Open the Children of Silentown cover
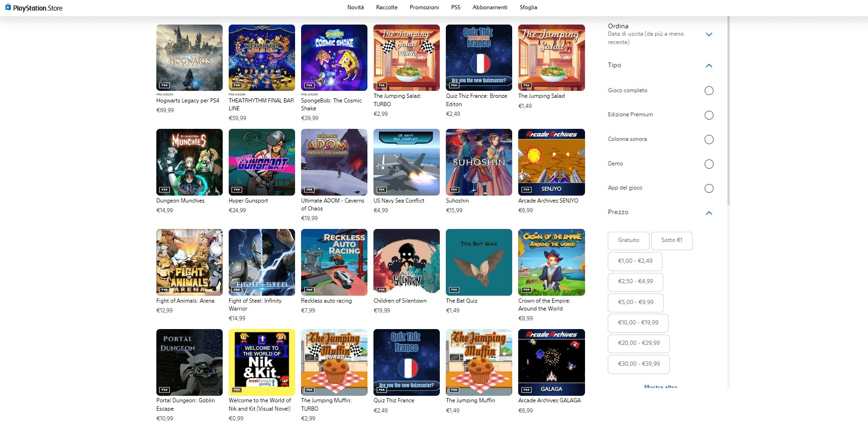Screen dimensions: 868x425 [406, 262]
